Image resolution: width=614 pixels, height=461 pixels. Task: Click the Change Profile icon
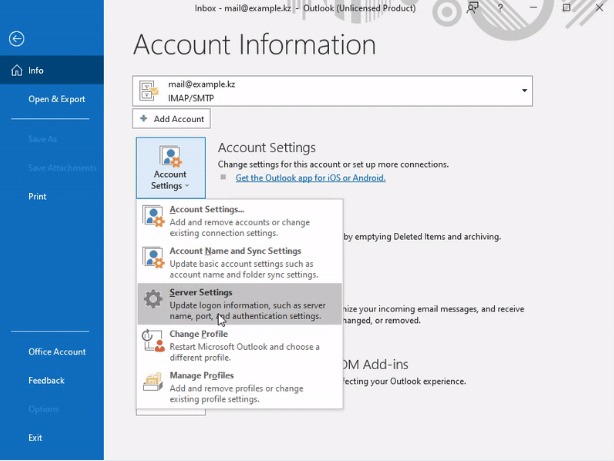pyautogui.click(x=153, y=341)
